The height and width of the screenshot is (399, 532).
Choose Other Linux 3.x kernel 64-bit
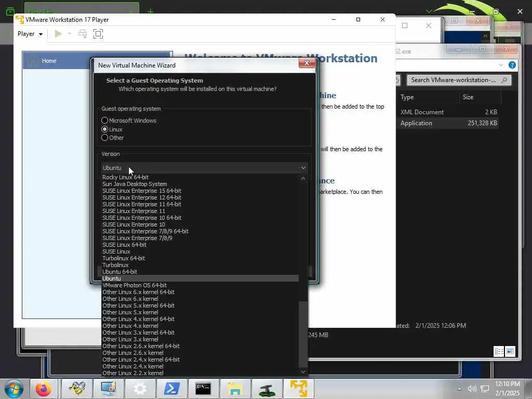point(200,332)
